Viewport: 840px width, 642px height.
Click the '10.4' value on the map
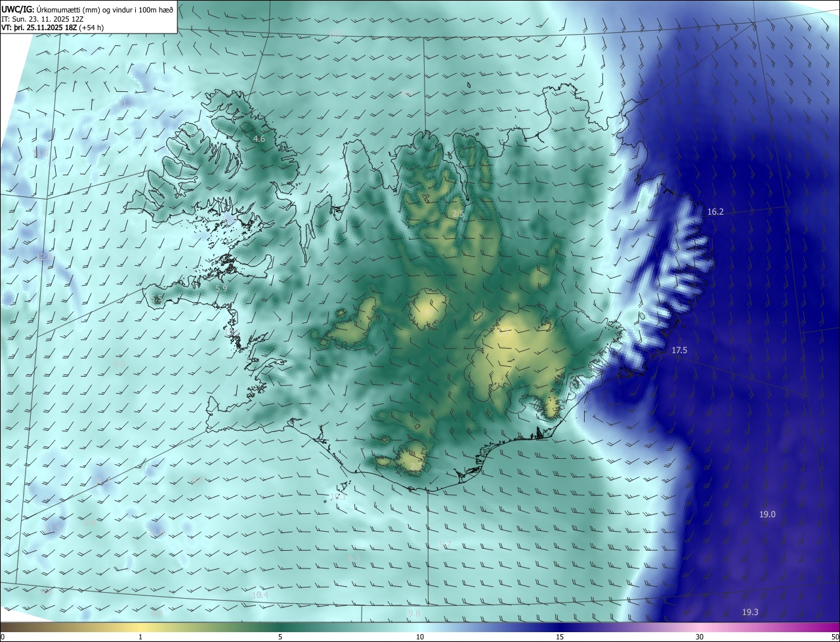[260, 595]
